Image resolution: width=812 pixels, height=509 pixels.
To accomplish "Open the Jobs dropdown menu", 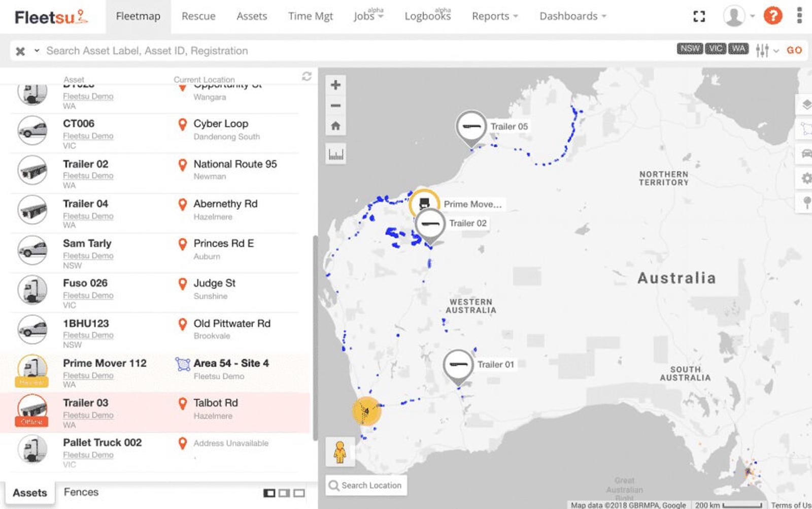I will 369,16.
